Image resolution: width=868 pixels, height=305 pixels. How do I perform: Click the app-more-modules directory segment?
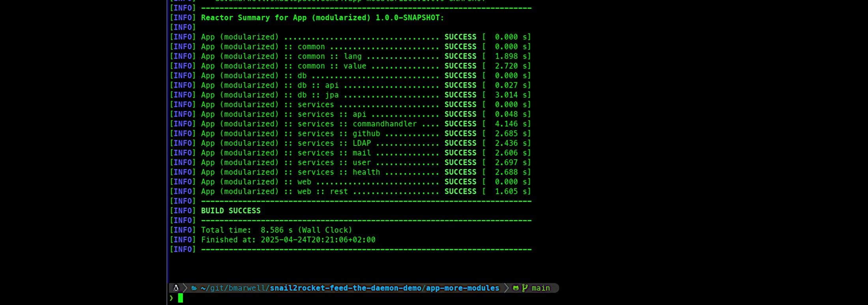[x=462, y=288]
